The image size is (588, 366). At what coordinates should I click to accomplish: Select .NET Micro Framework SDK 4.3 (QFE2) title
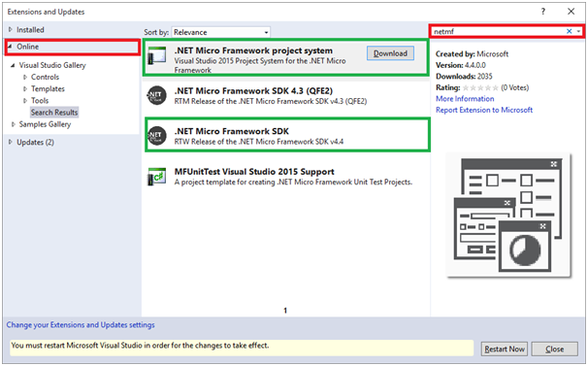[x=253, y=91]
